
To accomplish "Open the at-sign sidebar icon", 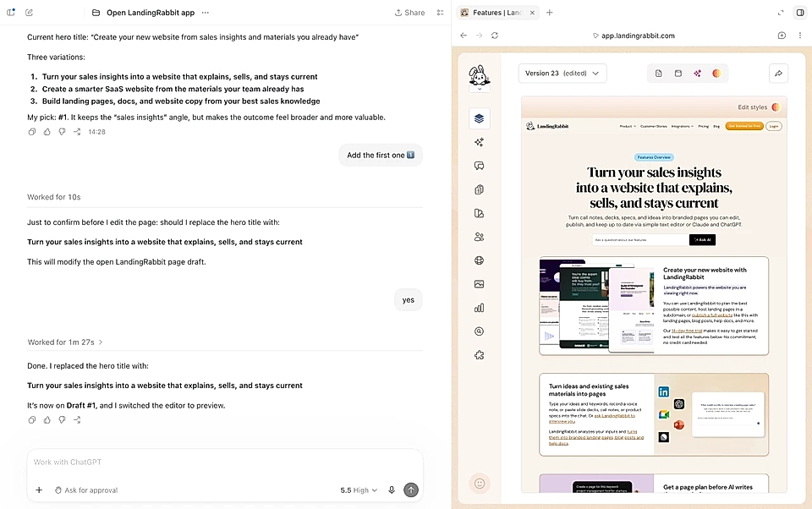I will pyautogui.click(x=479, y=331).
